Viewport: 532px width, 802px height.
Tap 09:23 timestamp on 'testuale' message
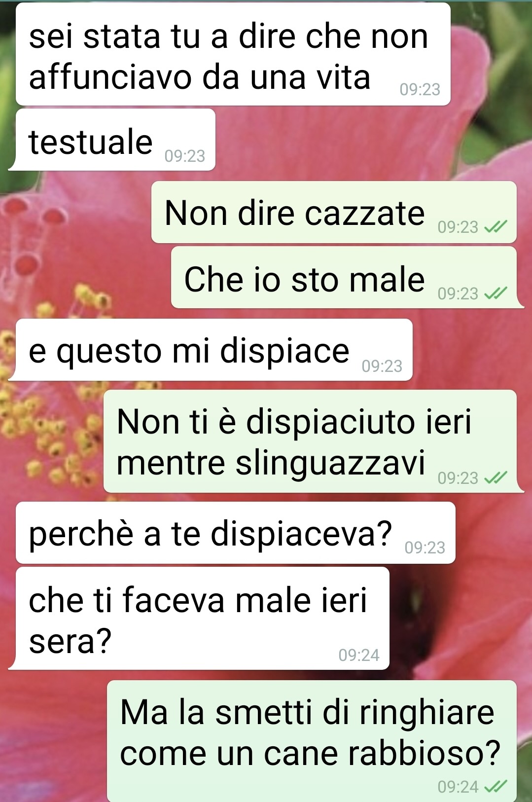[x=185, y=156]
